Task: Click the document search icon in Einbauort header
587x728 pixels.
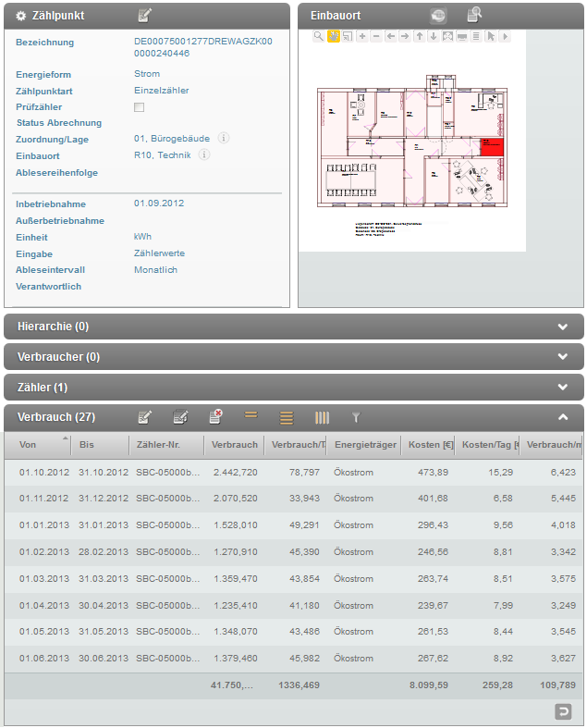Action: tap(474, 15)
